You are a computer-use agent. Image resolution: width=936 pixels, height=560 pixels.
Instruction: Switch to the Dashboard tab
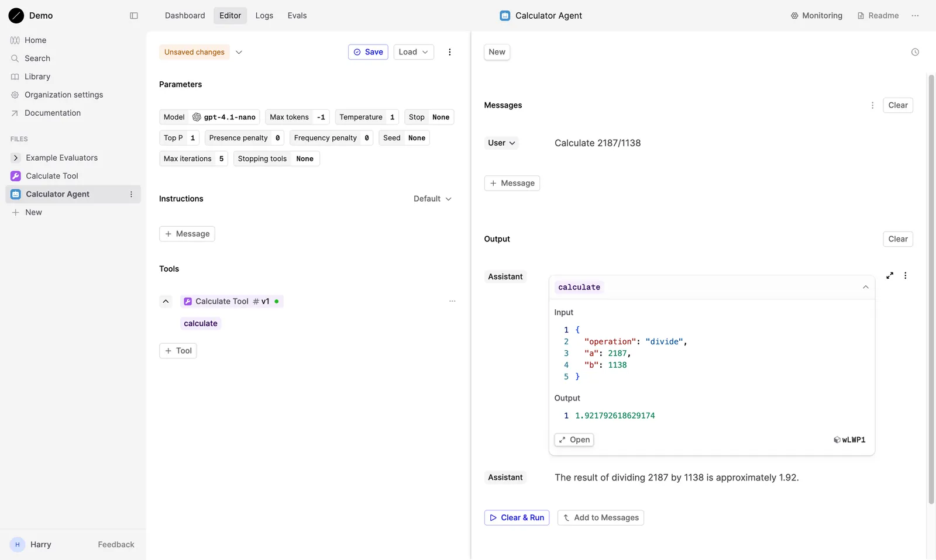185,16
